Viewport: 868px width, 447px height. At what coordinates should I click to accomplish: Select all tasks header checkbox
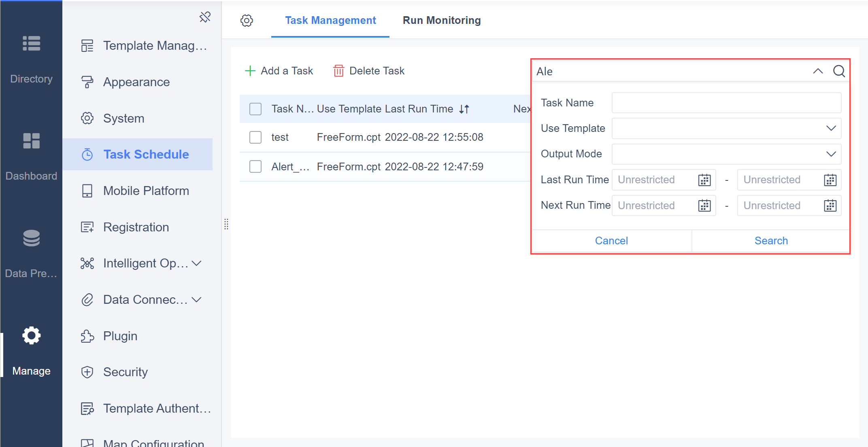255,109
